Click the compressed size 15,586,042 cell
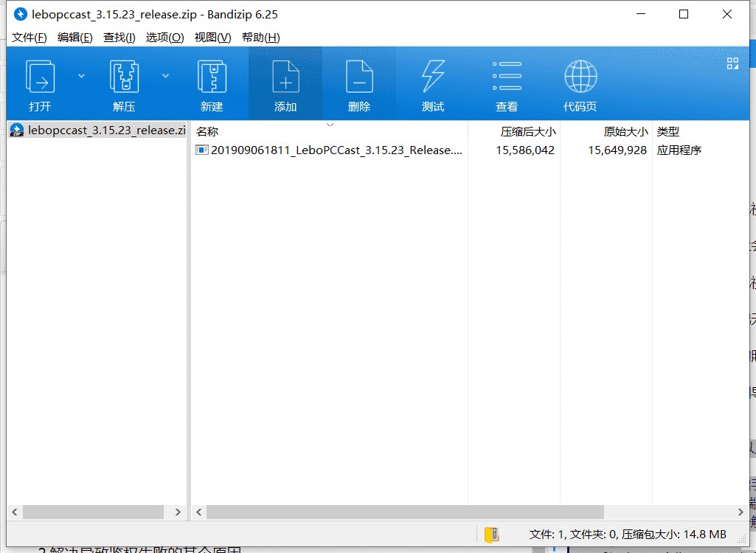The image size is (756, 553). tap(525, 150)
